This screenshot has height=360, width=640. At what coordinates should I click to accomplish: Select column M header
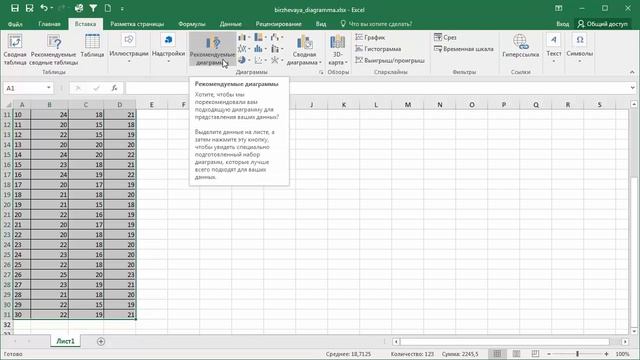tap(407, 105)
